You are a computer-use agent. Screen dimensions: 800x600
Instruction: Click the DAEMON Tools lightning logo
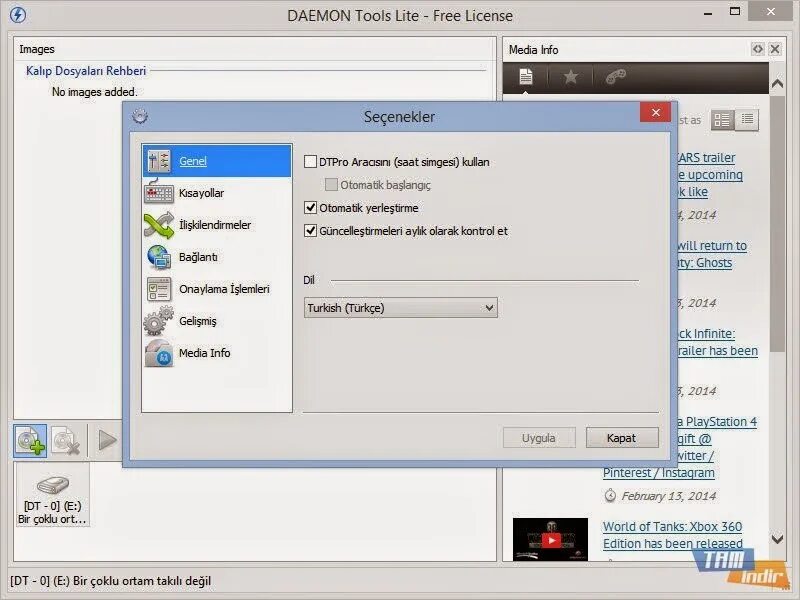(x=18, y=15)
